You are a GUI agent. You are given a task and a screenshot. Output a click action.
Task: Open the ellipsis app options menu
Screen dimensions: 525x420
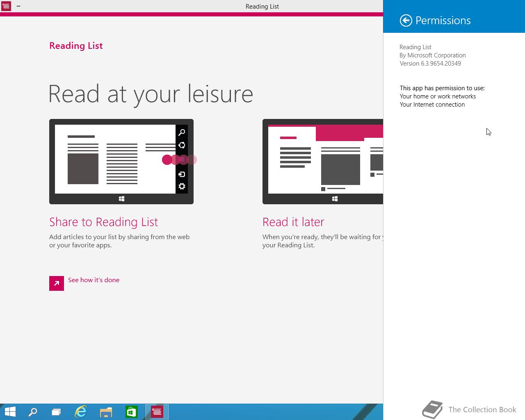18,6
